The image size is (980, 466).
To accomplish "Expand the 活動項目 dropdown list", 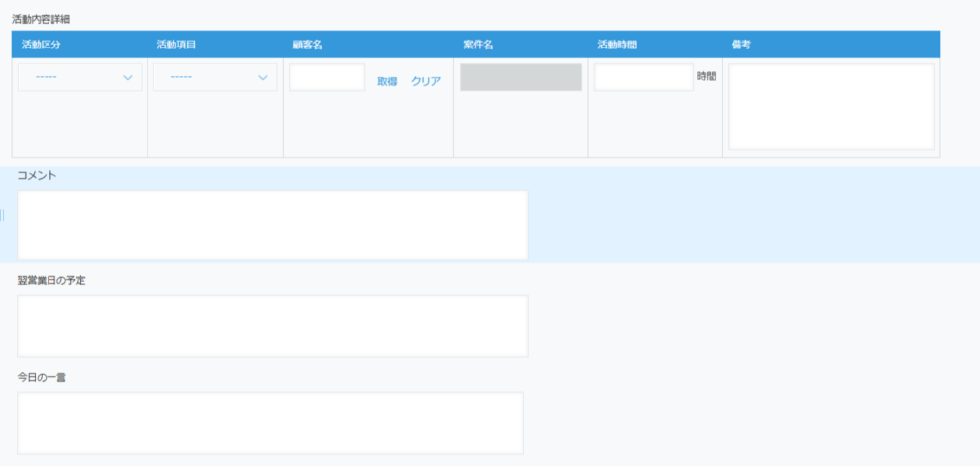I will 215,78.
